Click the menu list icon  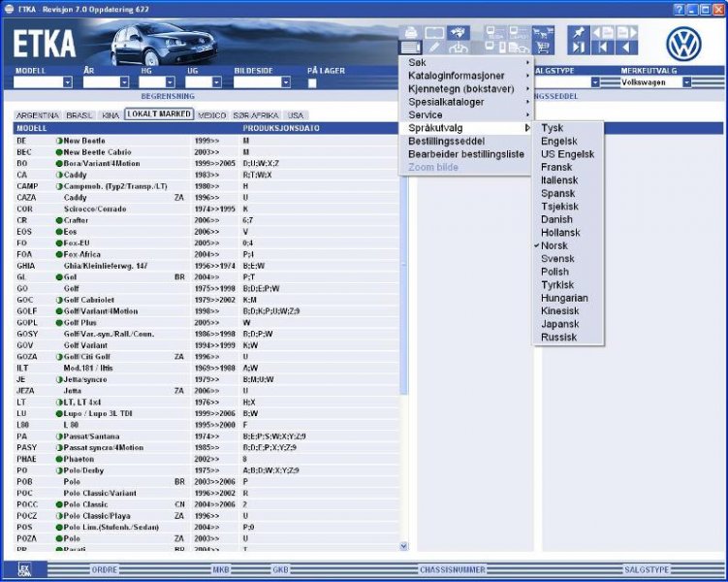coord(410,47)
